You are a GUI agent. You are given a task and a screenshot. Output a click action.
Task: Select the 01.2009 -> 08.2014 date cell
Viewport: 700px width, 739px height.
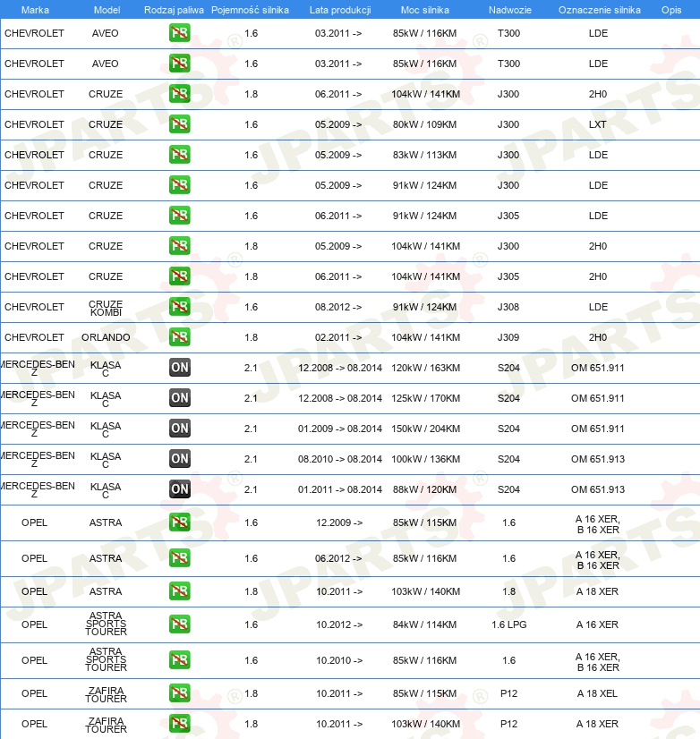(x=339, y=429)
